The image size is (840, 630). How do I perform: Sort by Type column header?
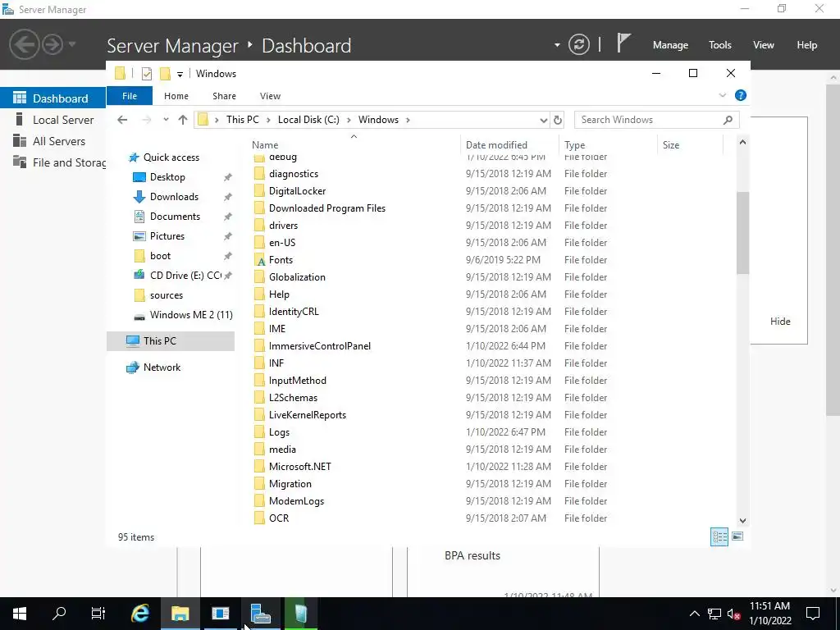pos(608,144)
